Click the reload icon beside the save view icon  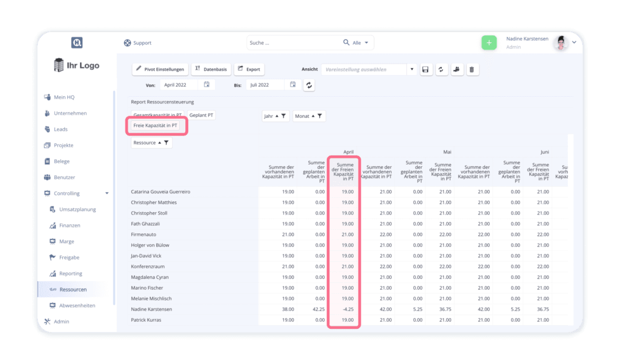441,70
